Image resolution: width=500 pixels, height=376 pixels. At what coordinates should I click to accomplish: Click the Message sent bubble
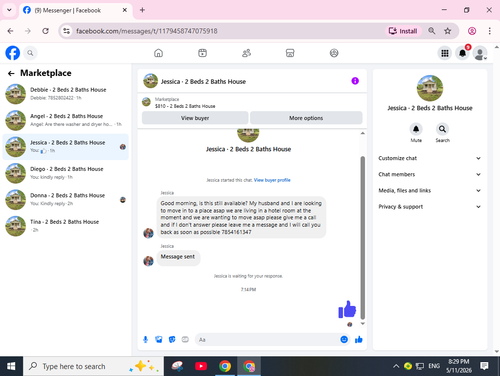tap(178, 257)
